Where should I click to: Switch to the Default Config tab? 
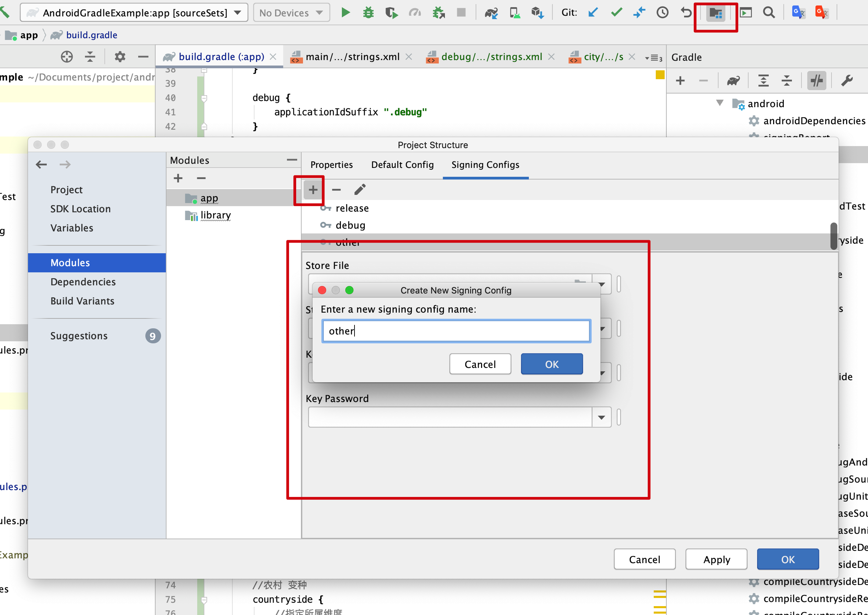[402, 165]
